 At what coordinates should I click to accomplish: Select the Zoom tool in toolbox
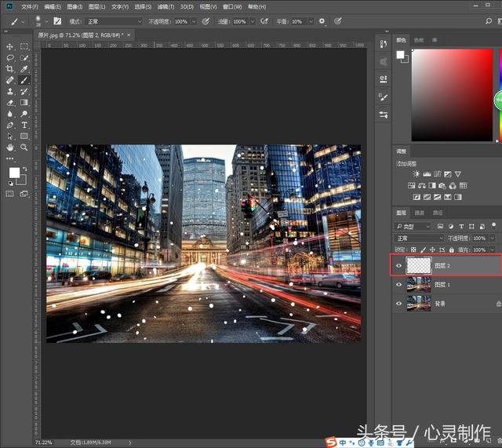click(24, 147)
